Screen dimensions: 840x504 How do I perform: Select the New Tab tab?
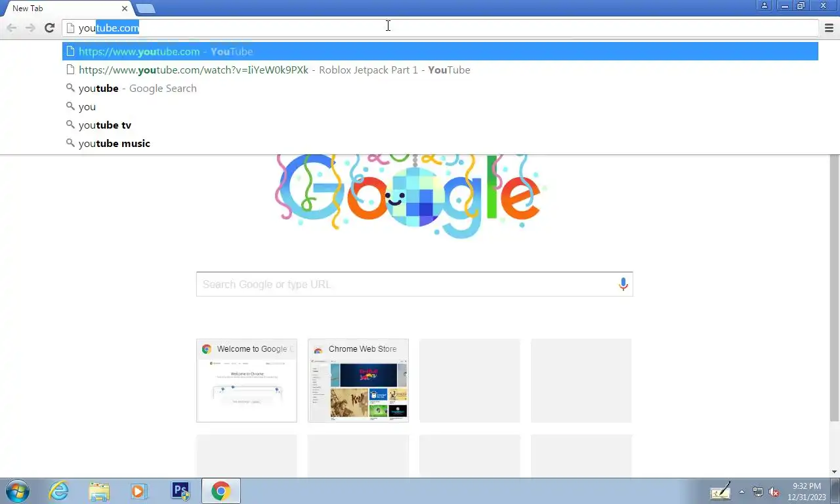[x=66, y=9]
